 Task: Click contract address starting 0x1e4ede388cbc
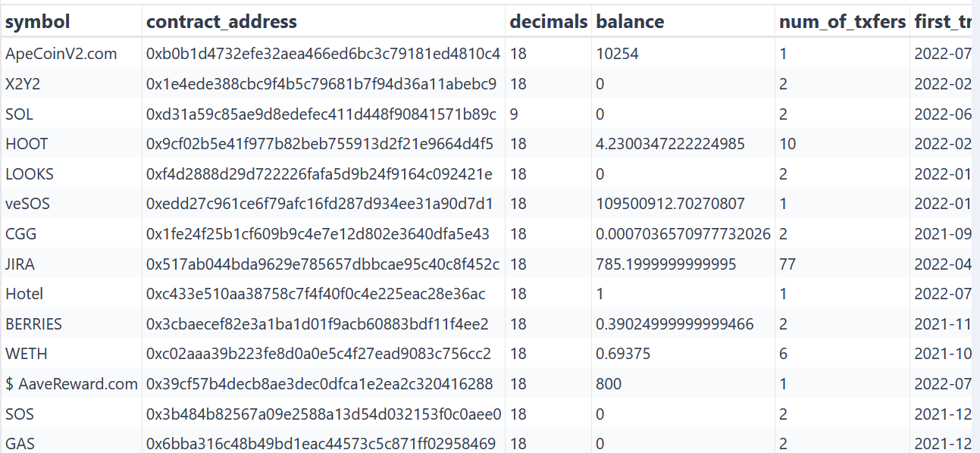[x=321, y=84]
